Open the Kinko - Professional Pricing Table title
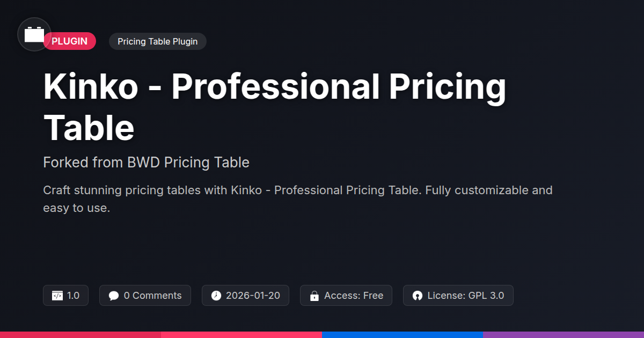The width and height of the screenshot is (644, 338). [275, 107]
